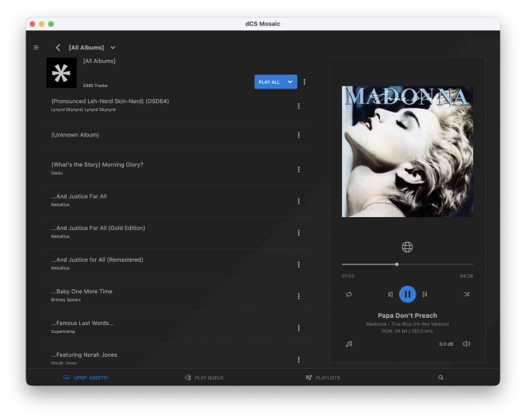Open the hamburger menu icon
The image size is (526, 420).
coord(36,48)
